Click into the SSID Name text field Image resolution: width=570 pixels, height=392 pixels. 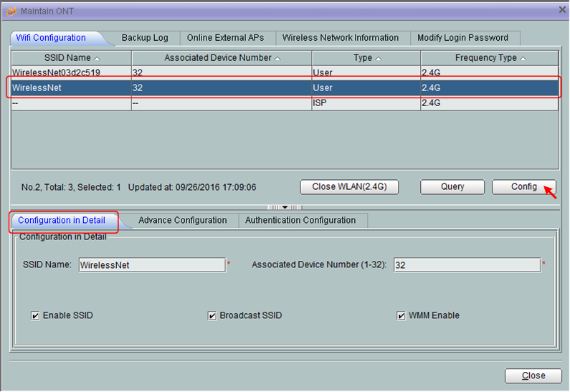tap(152, 265)
